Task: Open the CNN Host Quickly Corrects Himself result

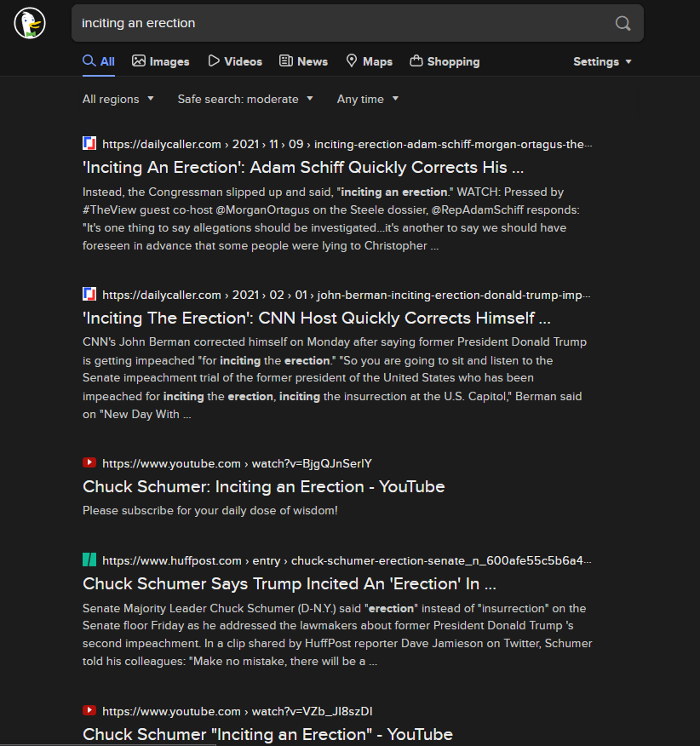Action: [x=317, y=318]
